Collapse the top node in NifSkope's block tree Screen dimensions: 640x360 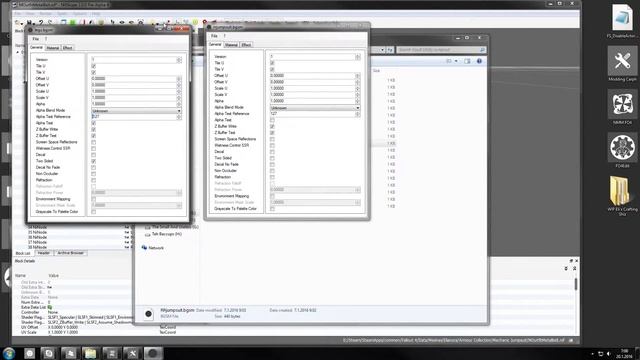(18, 52)
